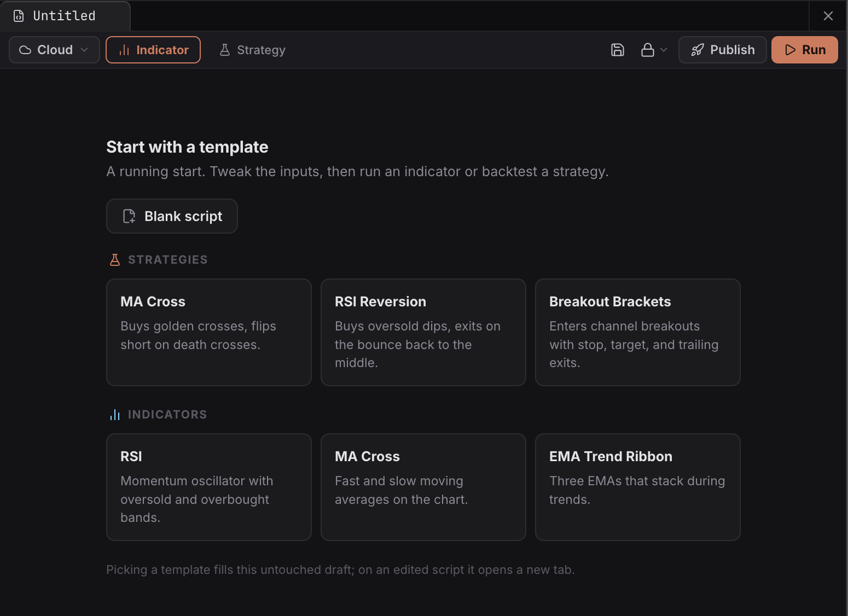Toggle script type to Indicator
The width and height of the screenshot is (848, 616).
(x=153, y=50)
